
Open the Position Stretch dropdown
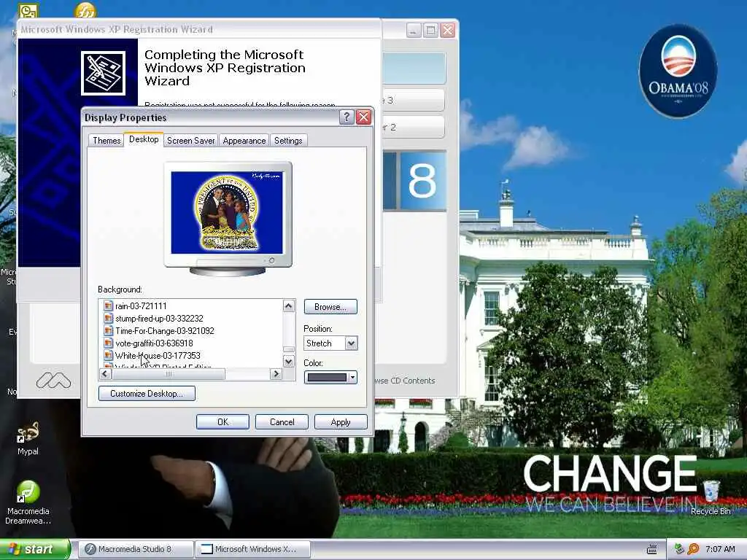click(351, 343)
